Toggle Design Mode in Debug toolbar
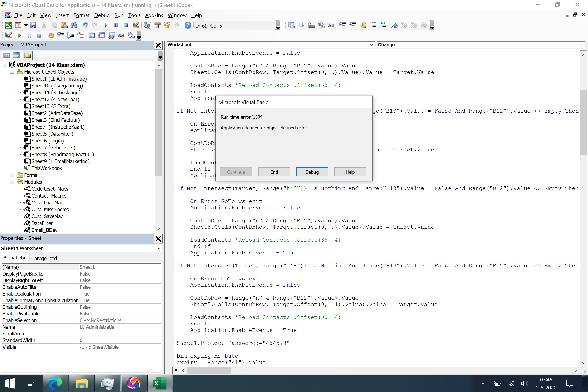 pos(9,35)
